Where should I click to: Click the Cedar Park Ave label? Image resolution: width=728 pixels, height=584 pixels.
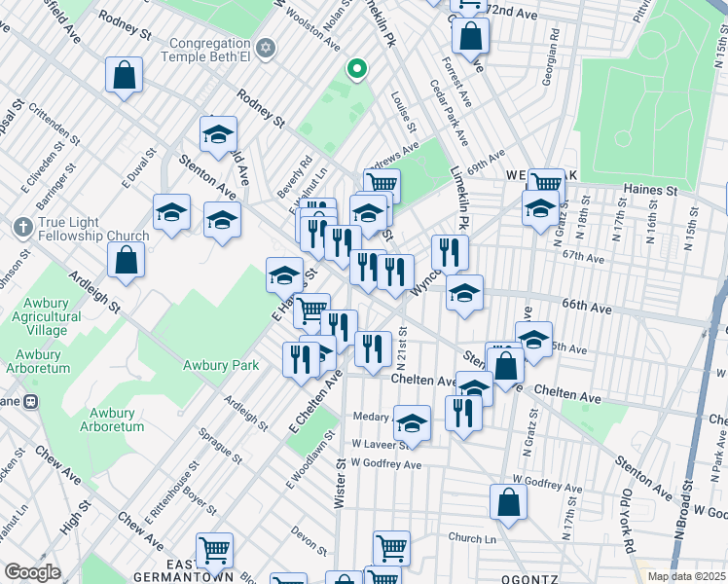click(449, 112)
